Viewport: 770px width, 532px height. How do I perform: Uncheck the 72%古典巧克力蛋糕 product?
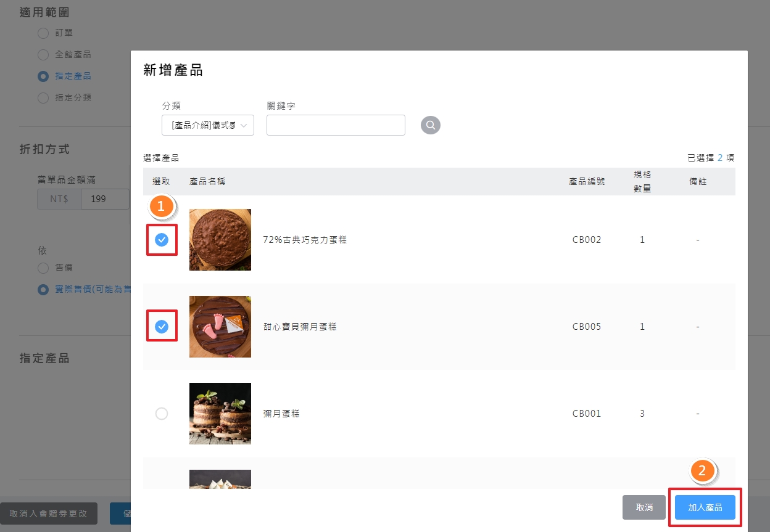tap(162, 240)
